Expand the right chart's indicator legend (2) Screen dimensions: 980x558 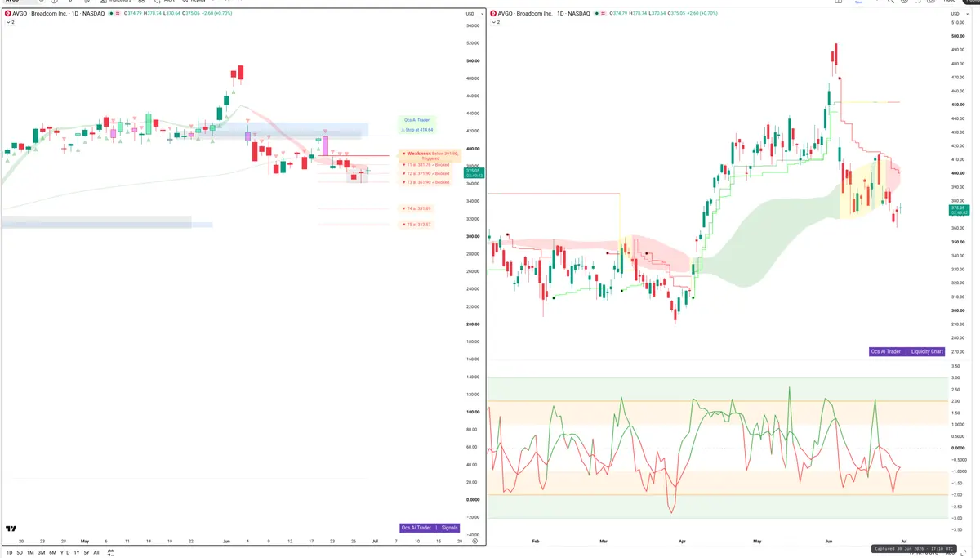pos(496,22)
